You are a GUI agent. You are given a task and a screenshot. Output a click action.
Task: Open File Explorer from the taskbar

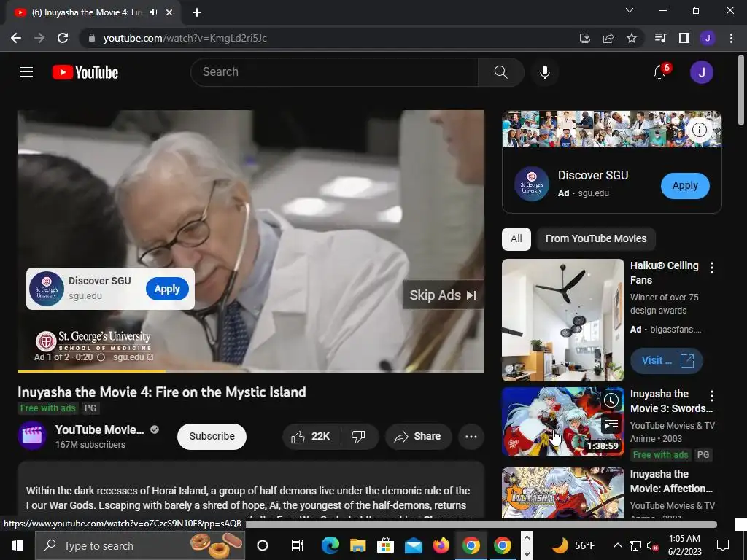[357, 545]
